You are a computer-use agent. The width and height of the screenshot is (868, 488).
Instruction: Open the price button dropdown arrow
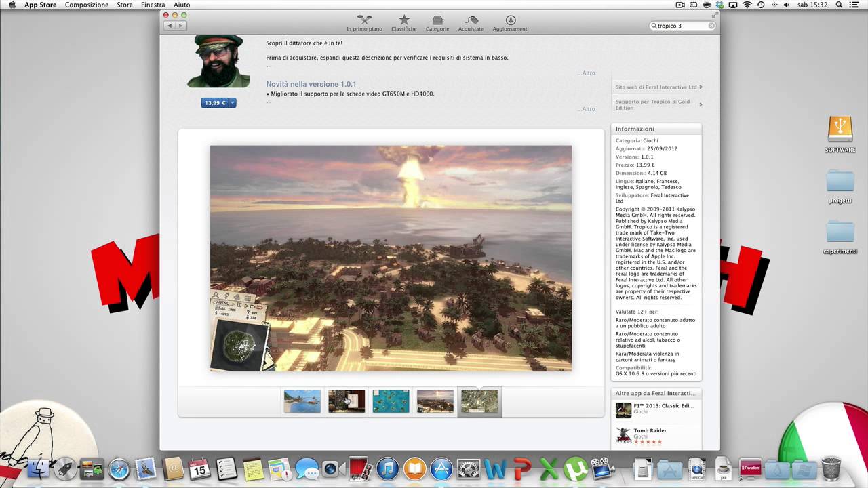coord(233,103)
